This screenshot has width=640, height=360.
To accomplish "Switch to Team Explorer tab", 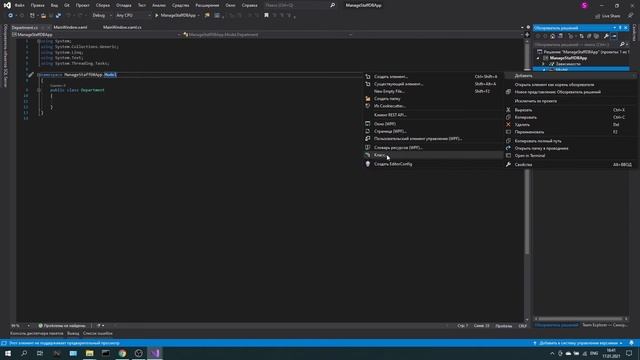I will point(604,325).
